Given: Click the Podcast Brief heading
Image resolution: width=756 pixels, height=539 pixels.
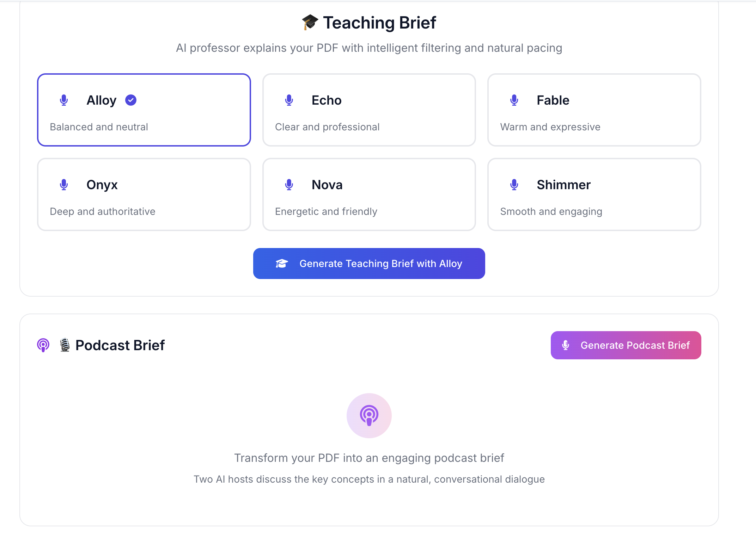Looking at the screenshot, I should point(120,345).
